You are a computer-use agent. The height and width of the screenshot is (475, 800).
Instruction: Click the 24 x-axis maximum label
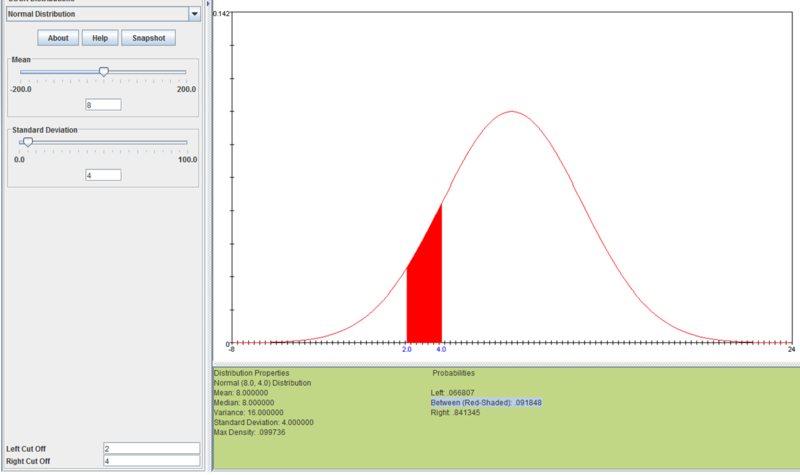pos(791,349)
